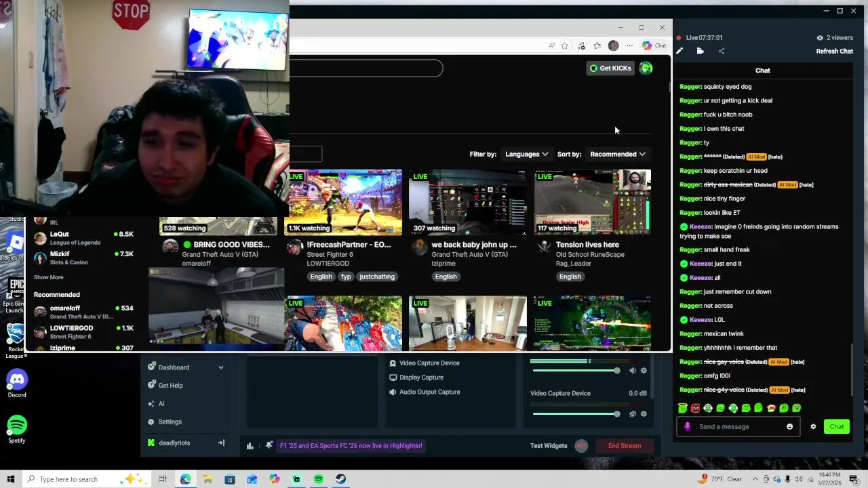The height and width of the screenshot is (488, 868).
Task: Click the log out arrow next to deadlyriots
Action: coord(221,443)
